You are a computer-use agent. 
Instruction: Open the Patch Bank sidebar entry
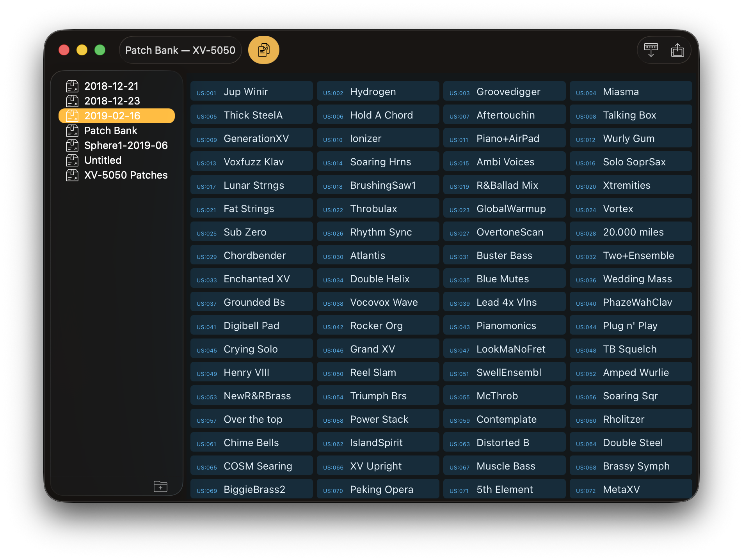click(x=117, y=131)
